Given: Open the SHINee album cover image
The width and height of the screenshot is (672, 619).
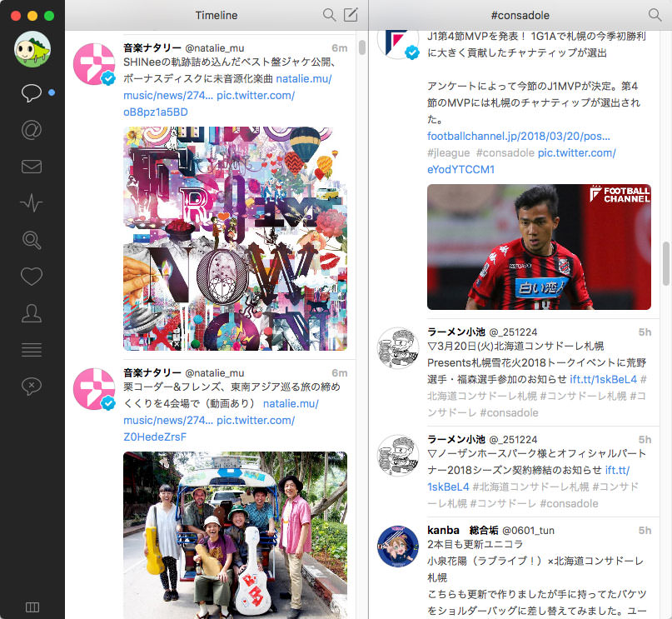Looking at the screenshot, I should coord(236,238).
